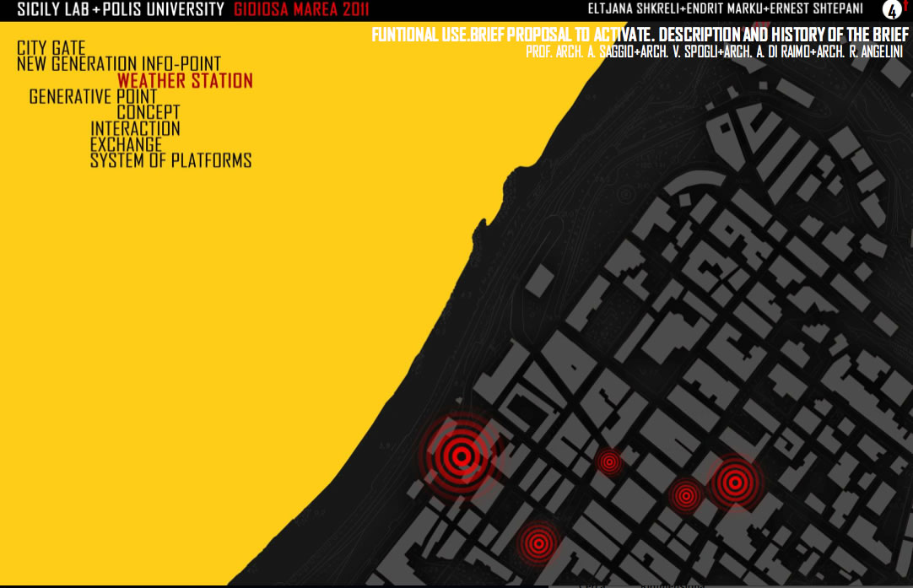Click the red Gioiosa Marea 2011 text
Image resolution: width=913 pixels, height=588 pixels.
(301, 10)
